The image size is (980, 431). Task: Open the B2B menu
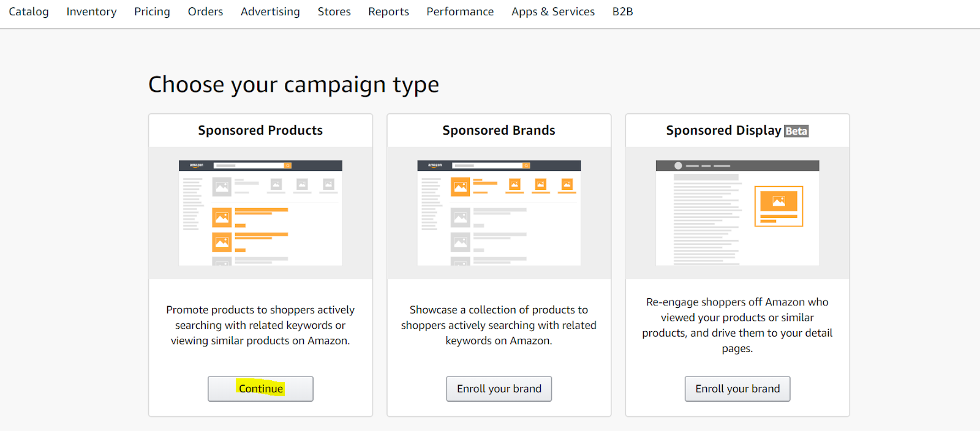622,12
